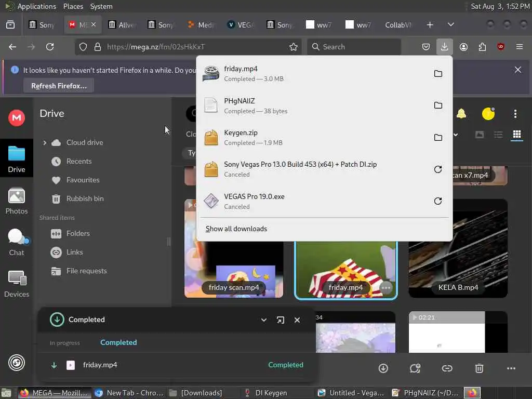Open the extensions puzzle icon
The width and height of the screenshot is (532, 399).
[x=482, y=47]
